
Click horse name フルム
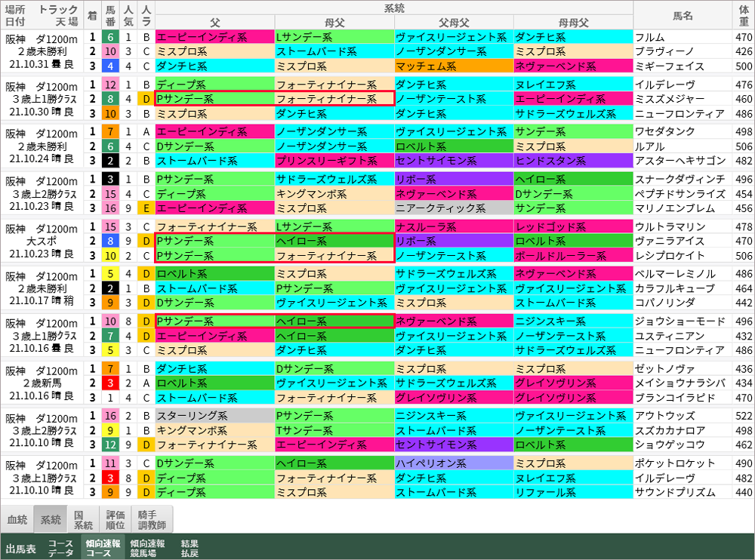(x=649, y=37)
